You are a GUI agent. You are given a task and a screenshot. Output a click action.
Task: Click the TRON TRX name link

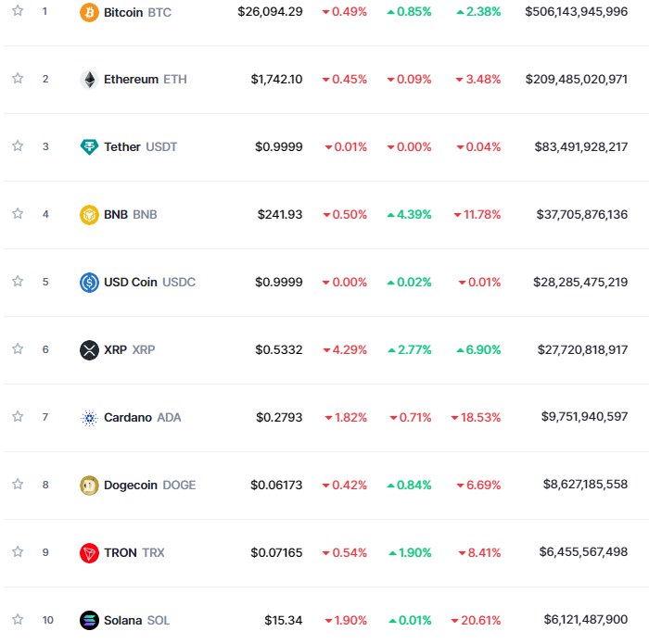point(134,553)
